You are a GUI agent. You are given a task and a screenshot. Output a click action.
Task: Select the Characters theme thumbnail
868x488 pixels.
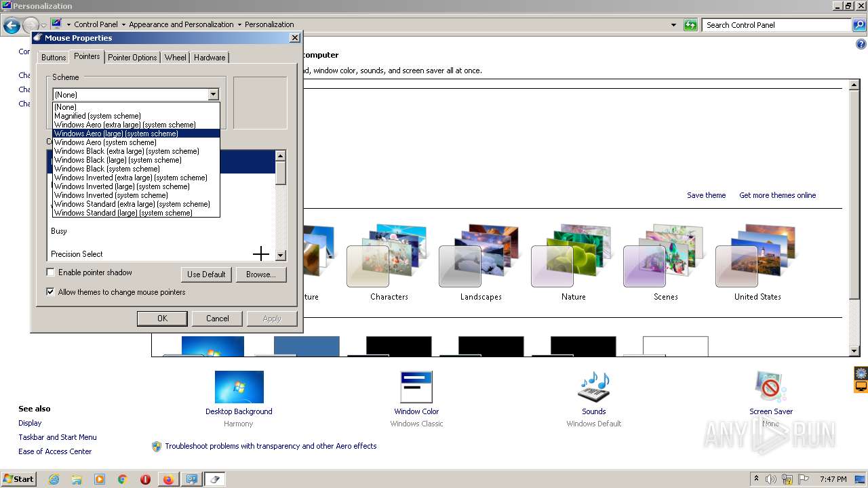389,256
